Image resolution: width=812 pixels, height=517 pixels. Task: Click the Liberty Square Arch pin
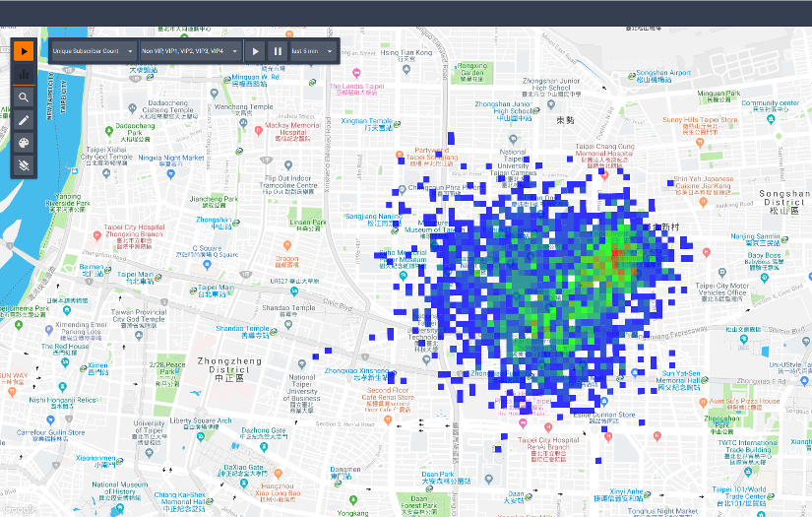pyautogui.click(x=201, y=436)
